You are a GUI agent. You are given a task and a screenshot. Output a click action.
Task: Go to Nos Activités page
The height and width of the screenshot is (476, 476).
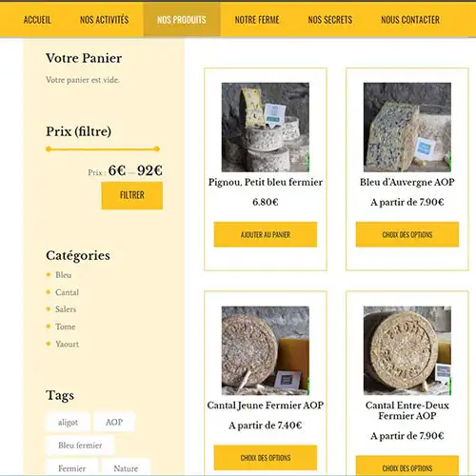click(x=104, y=20)
